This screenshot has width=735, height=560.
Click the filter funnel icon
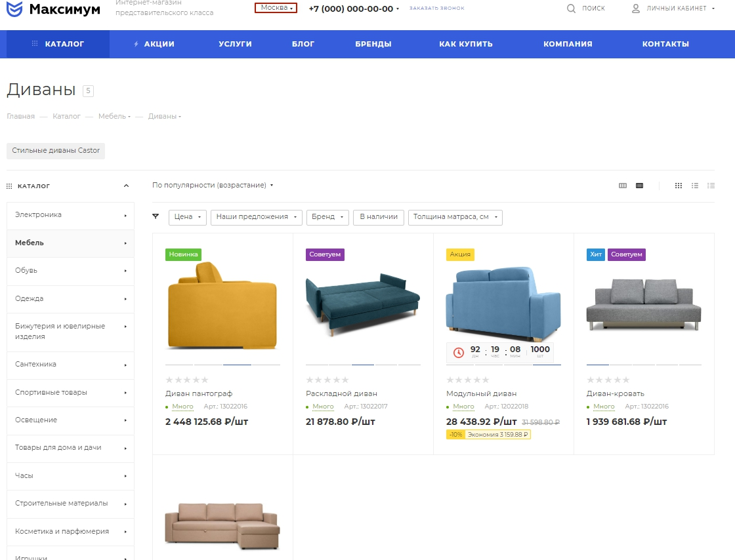pyautogui.click(x=156, y=216)
